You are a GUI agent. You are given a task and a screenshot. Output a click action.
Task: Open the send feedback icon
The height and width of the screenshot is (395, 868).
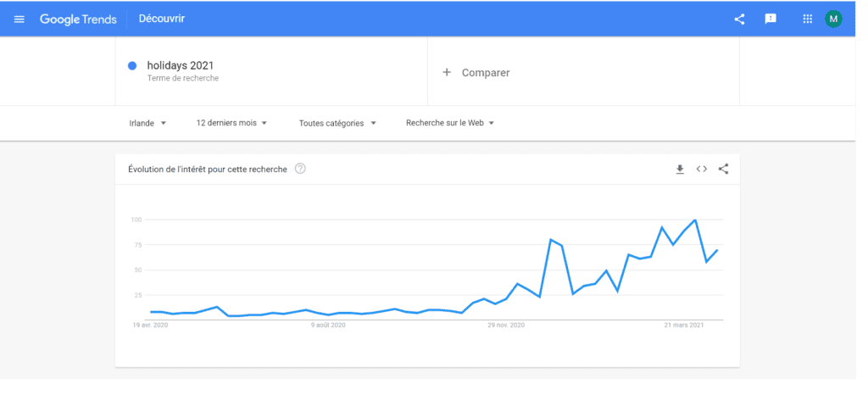click(770, 19)
